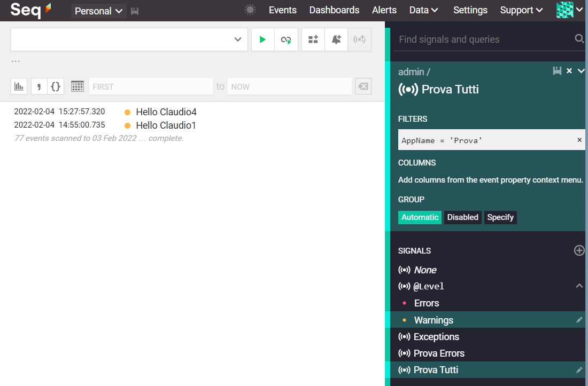Open the Dashboards page
The height and width of the screenshot is (386, 588).
(x=334, y=10)
